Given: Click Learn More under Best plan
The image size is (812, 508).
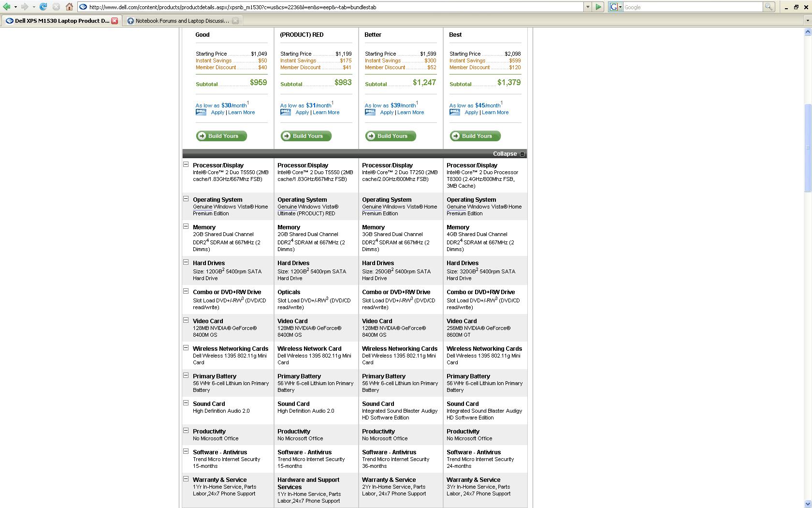Looking at the screenshot, I should point(495,112).
